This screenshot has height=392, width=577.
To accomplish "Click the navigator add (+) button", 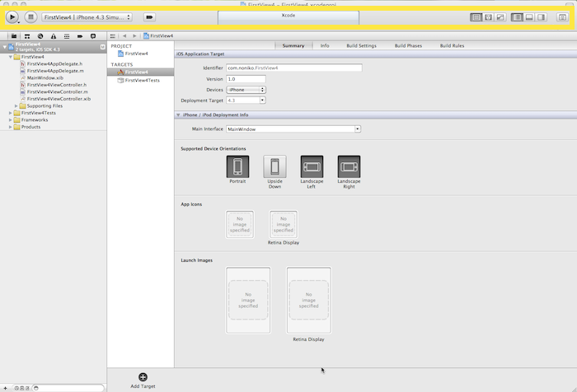I will [5, 388].
